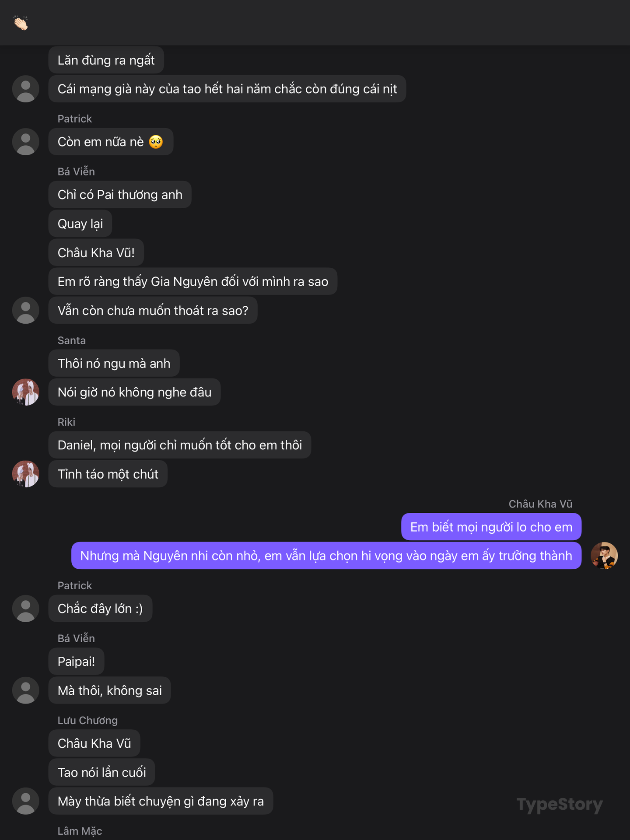Select the "Daniel, mọi người chỉ muốn tốt" message
630x840 pixels.
(x=179, y=445)
